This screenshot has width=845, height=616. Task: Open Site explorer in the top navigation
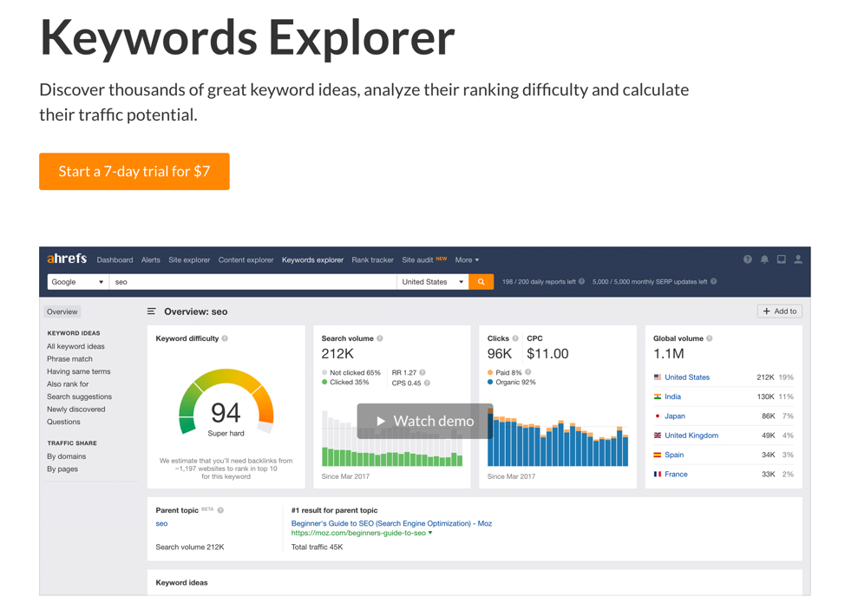(x=189, y=259)
